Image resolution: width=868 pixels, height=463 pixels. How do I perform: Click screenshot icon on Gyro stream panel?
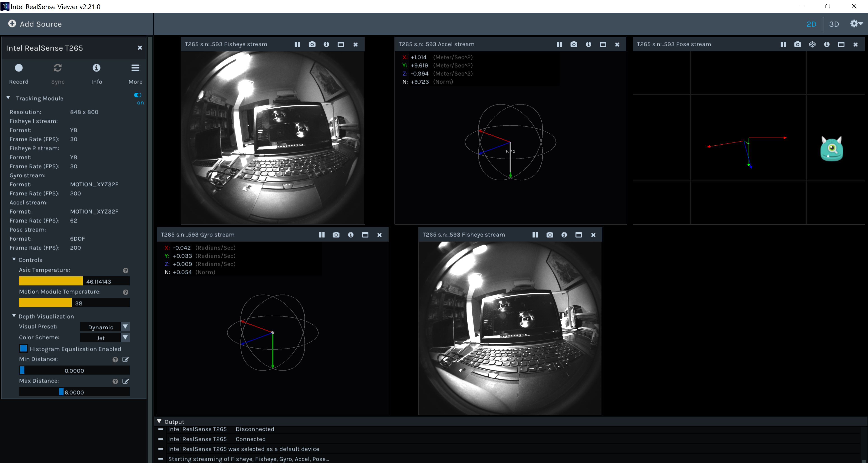(x=335, y=234)
